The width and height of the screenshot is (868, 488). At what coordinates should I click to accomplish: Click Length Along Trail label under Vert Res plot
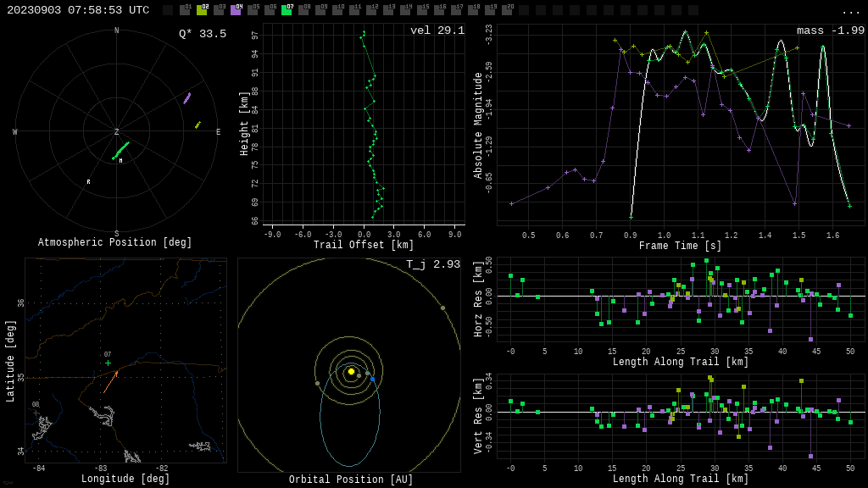tap(681, 479)
